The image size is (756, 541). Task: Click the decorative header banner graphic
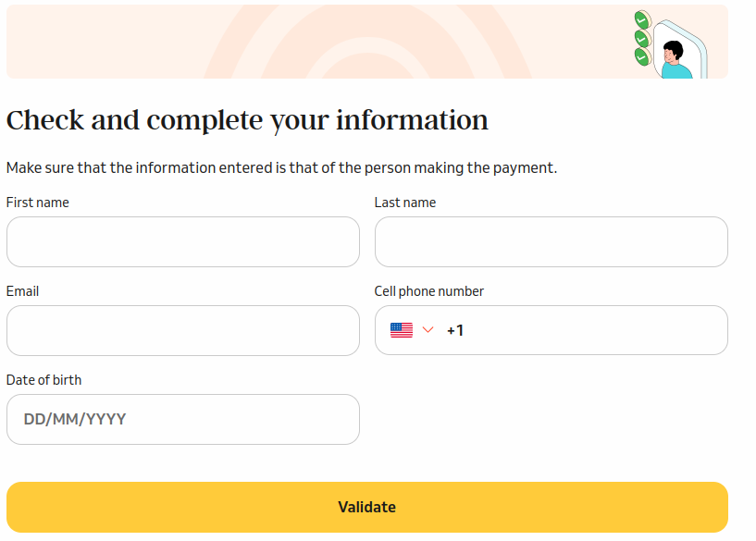coord(324,41)
